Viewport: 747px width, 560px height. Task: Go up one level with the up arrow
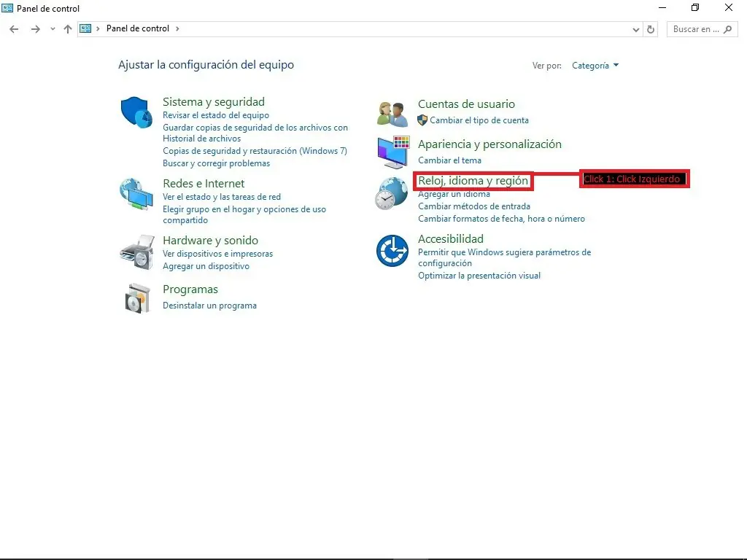[x=68, y=29]
